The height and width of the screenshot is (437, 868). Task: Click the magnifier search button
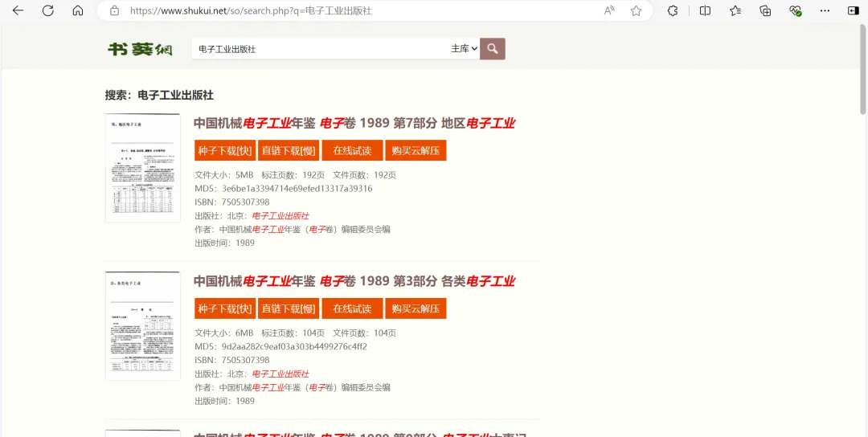tap(492, 49)
